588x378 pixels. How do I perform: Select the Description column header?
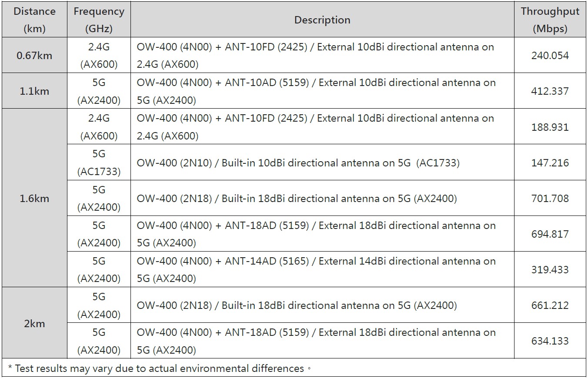pyautogui.click(x=322, y=20)
